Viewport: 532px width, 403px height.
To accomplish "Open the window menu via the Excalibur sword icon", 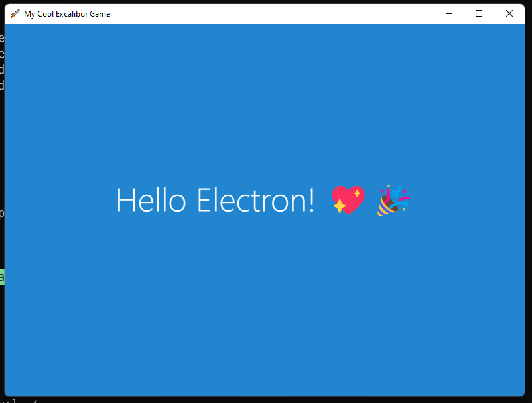I will click(x=15, y=13).
